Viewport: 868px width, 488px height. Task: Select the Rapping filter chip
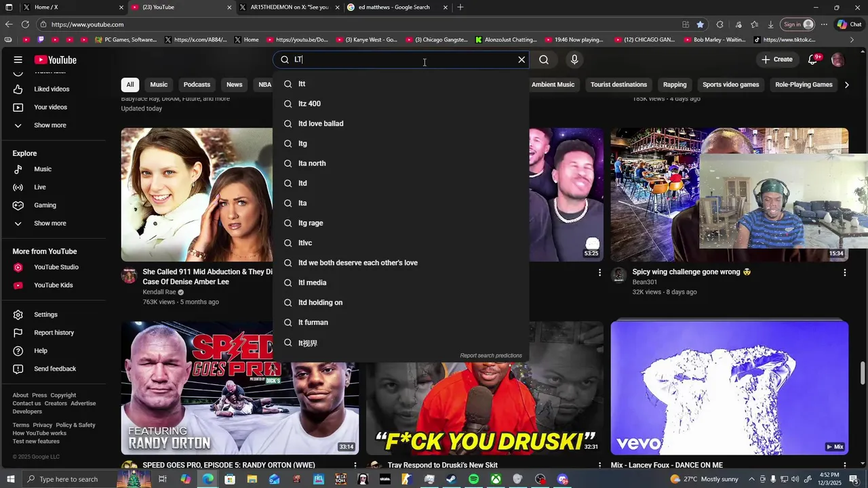point(675,85)
